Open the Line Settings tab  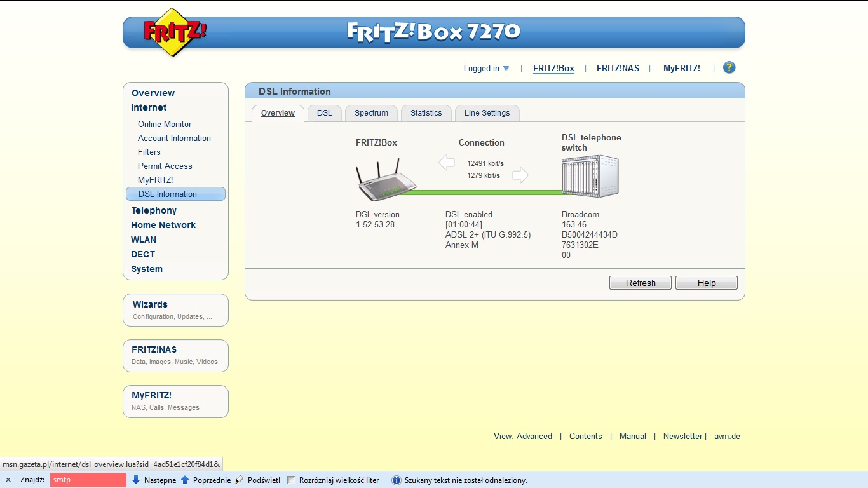tap(487, 113)
